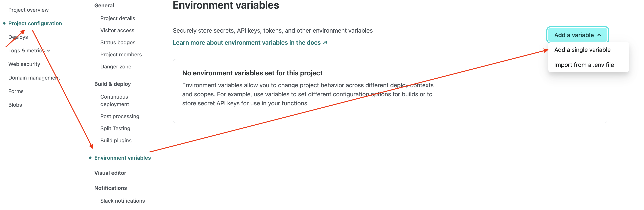Image resolution: width=644 pixels, height=210 pixels.
Task: Choose Import from a .env file
Action: 584,65
